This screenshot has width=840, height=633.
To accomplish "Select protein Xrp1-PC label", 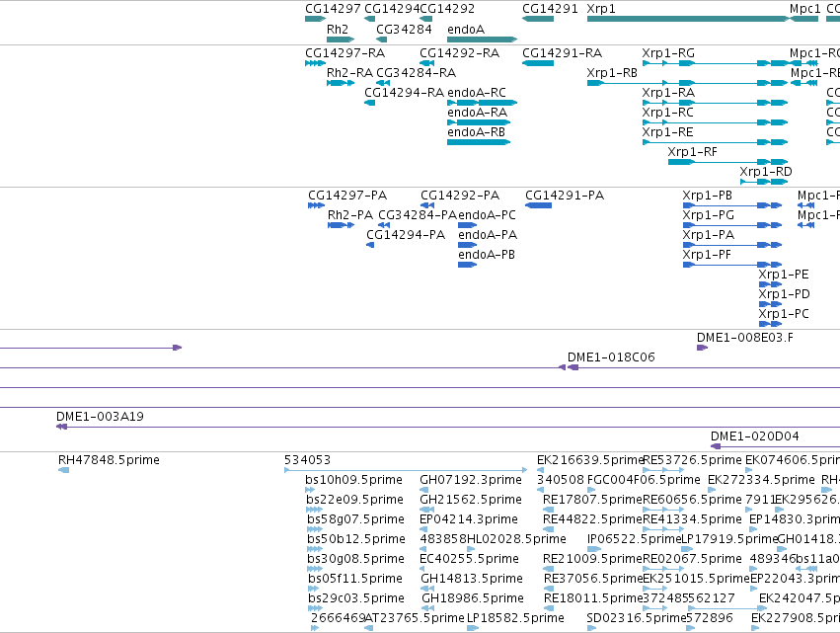I will point(784,314).
